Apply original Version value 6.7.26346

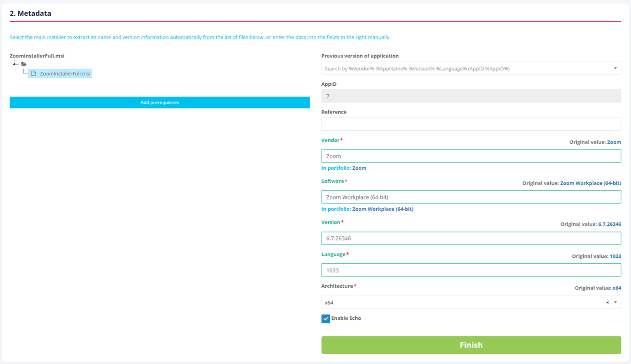pyautogui.click(x=609, y=224)
